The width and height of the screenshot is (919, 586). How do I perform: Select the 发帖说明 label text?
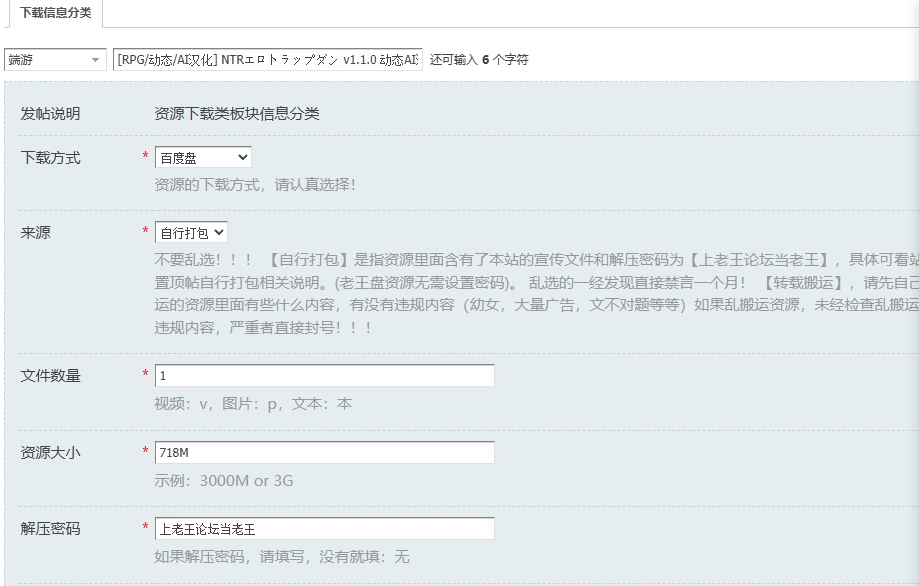50,114
